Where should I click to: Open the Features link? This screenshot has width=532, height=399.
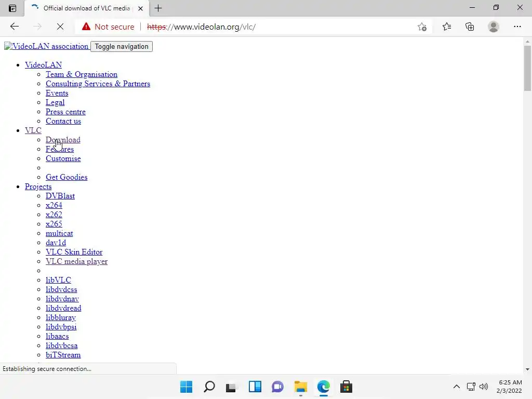(x=60, y=149)
